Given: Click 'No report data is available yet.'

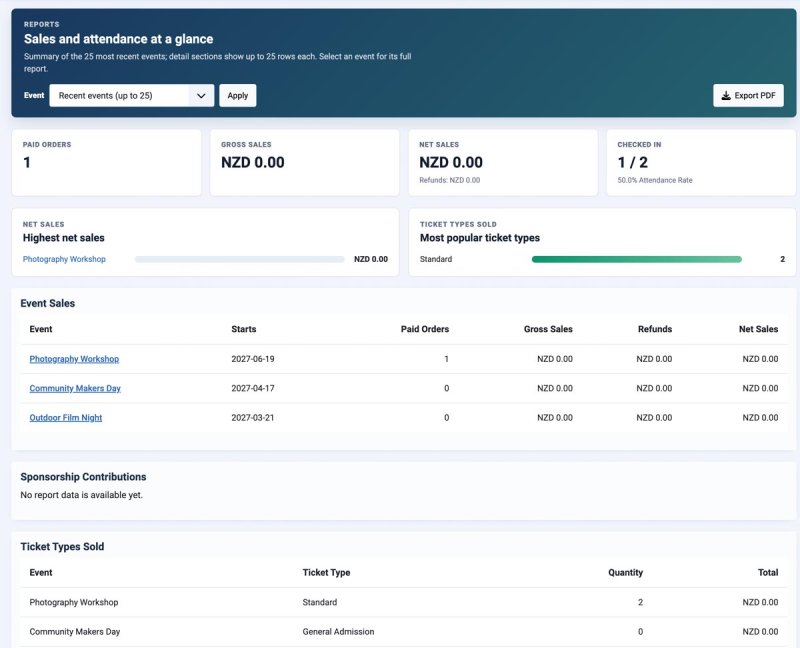Looking at the screenshot, I should [82, 495].
